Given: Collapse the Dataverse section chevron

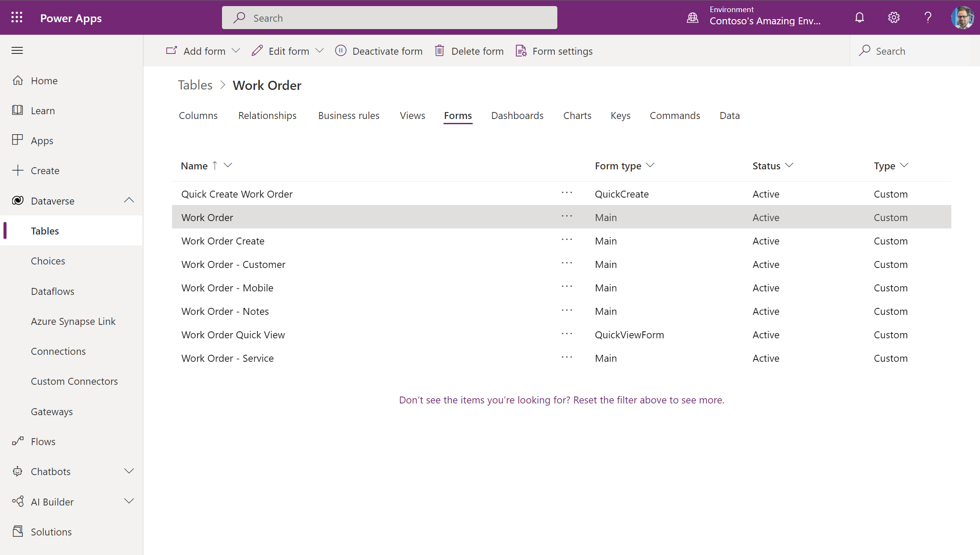Looking at the screenshot, I should click(129, 200).
